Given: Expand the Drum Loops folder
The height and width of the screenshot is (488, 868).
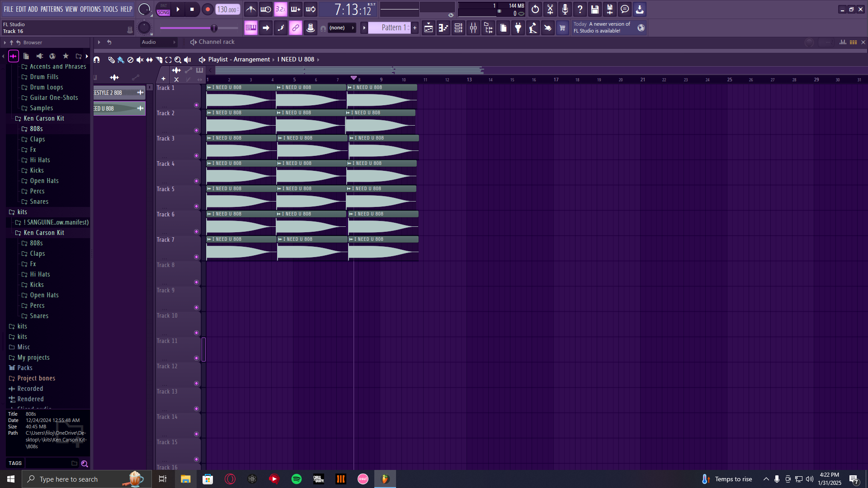Looking at the screenshot, I should point(46,87).
